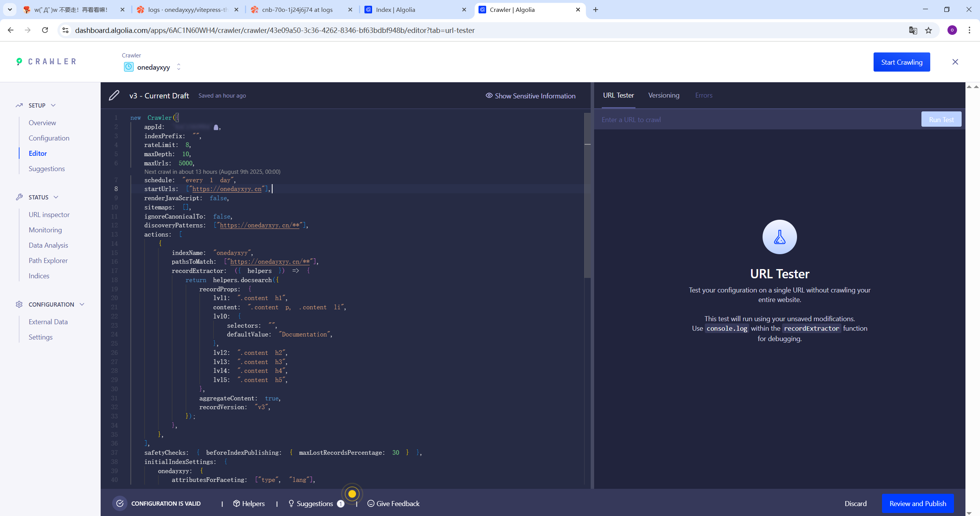The image size is (980, 516).
Task: Click the onedayxyy crawler clock icon
Action: (129, 67)
